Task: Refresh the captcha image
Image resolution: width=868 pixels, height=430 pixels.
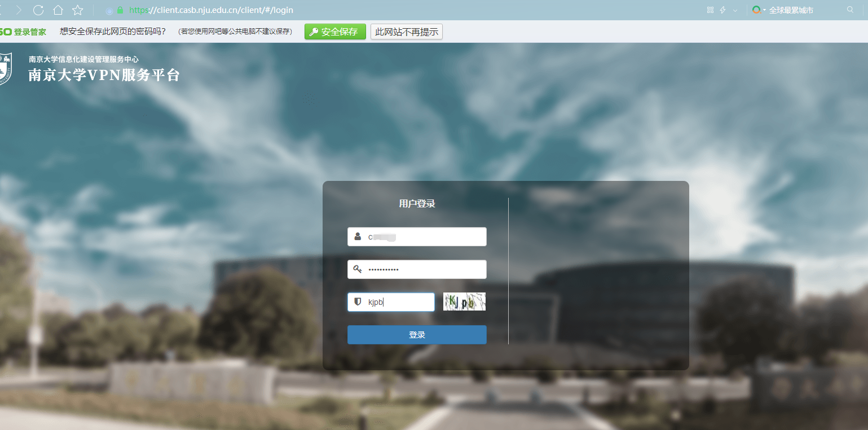Action: pyautogui.click(x=464, y=302)
